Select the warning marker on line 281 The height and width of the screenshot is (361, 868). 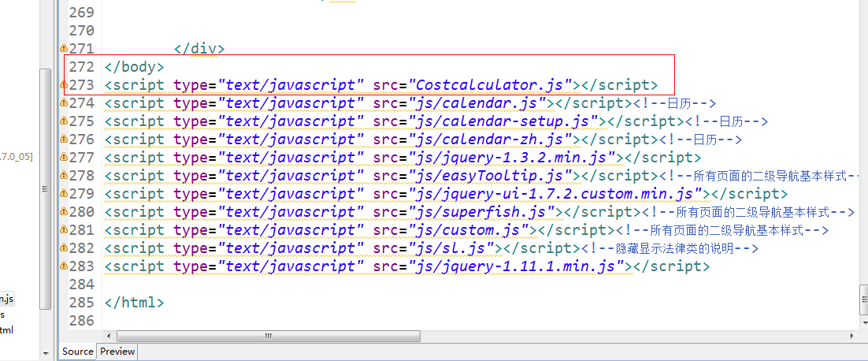point(63,230)
